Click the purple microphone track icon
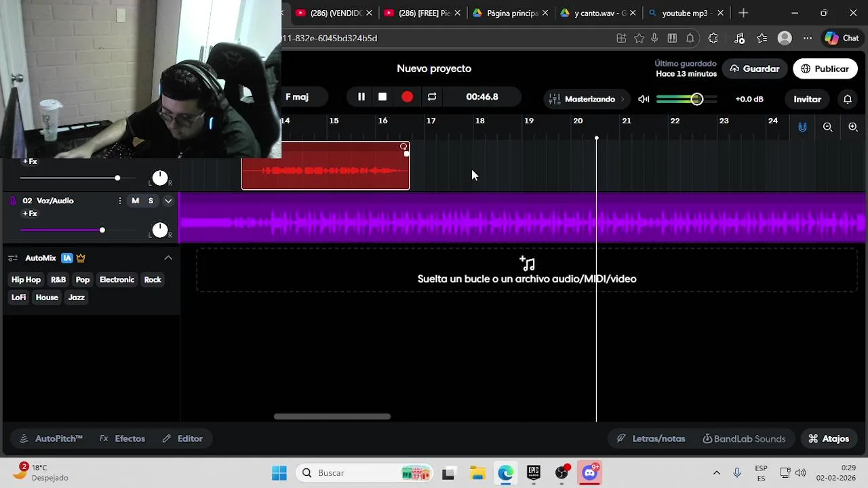Screen dimensions: 868x488 click(12, 201)
